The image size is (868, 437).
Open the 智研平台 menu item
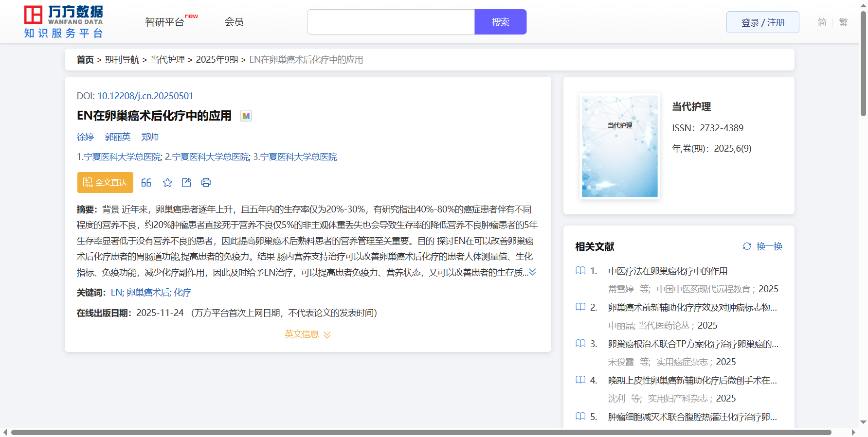pos(165,22)
